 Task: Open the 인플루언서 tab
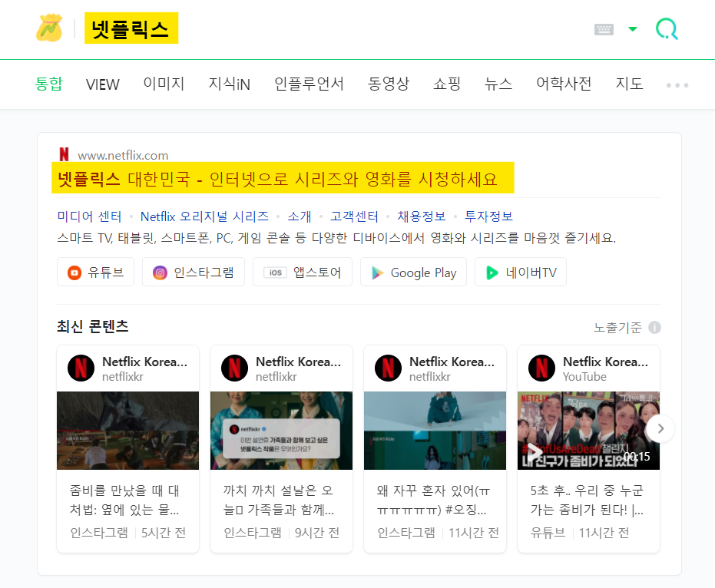tap(309, 84)
